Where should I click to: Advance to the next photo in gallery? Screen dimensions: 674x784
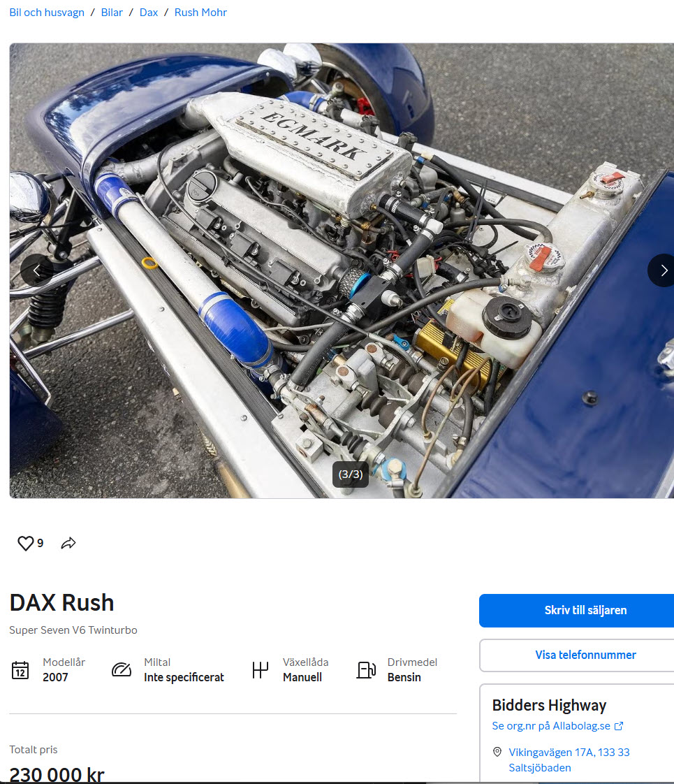pyautogui.click(x=663, y=270)
